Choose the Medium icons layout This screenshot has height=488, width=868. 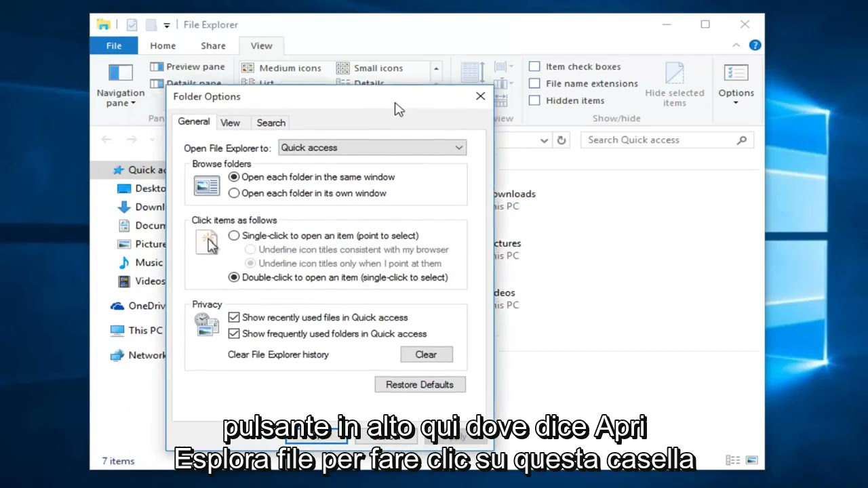point(281,68)
